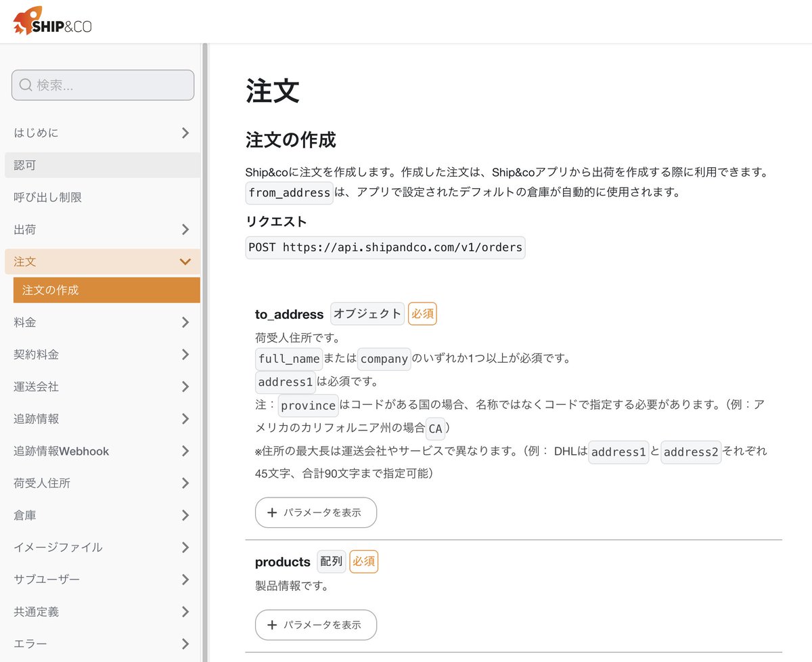Click the 必須 badge next to to_address

422,313
